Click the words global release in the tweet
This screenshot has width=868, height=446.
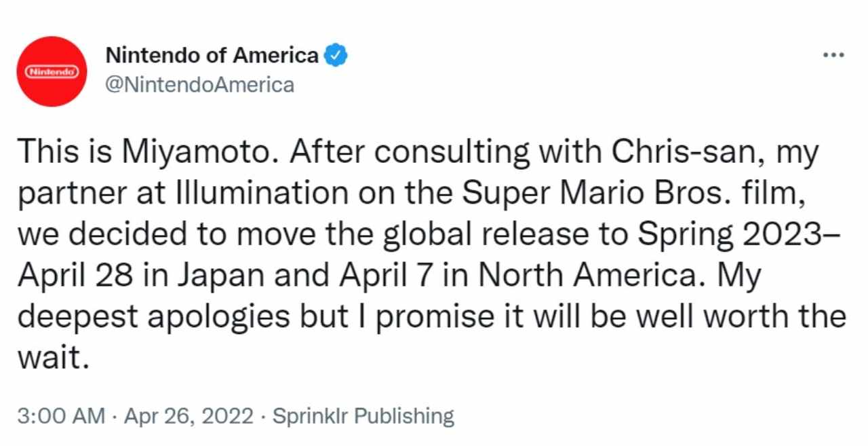pyautogui.click(x=477, y=234)
